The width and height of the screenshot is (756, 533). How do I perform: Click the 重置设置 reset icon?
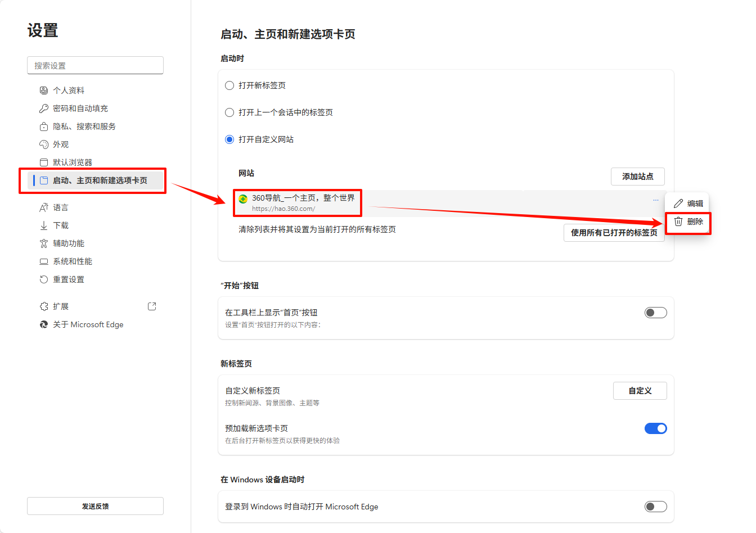(x=43, y=279)
